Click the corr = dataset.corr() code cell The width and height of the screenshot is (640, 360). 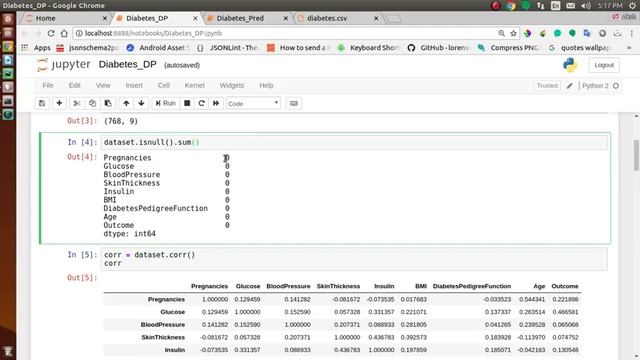point(354,259)
